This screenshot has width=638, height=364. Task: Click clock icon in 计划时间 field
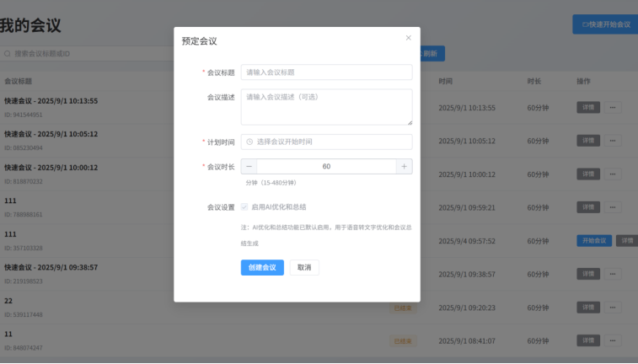249,142
